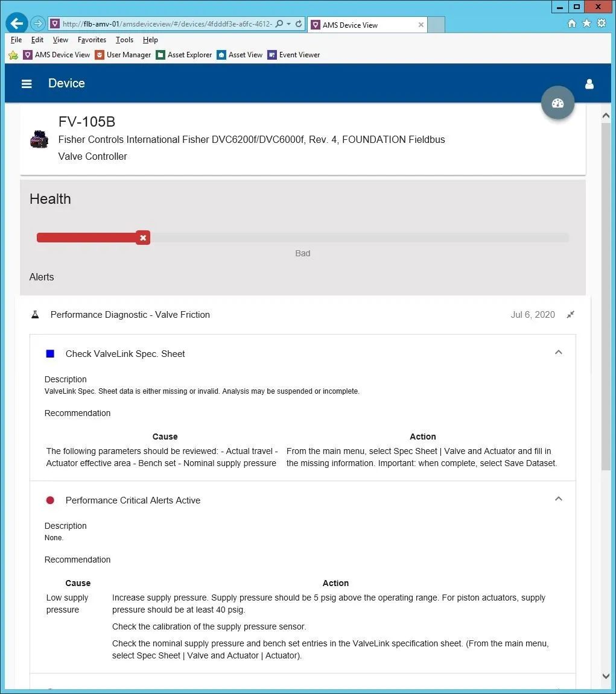This screenshot has width=616, height=694.
Task: Click the URL address field
Action: click(167, 24)
